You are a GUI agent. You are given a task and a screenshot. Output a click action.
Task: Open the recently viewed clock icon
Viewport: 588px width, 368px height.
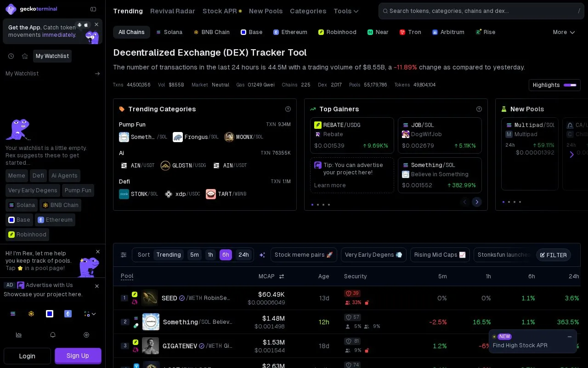11,56
